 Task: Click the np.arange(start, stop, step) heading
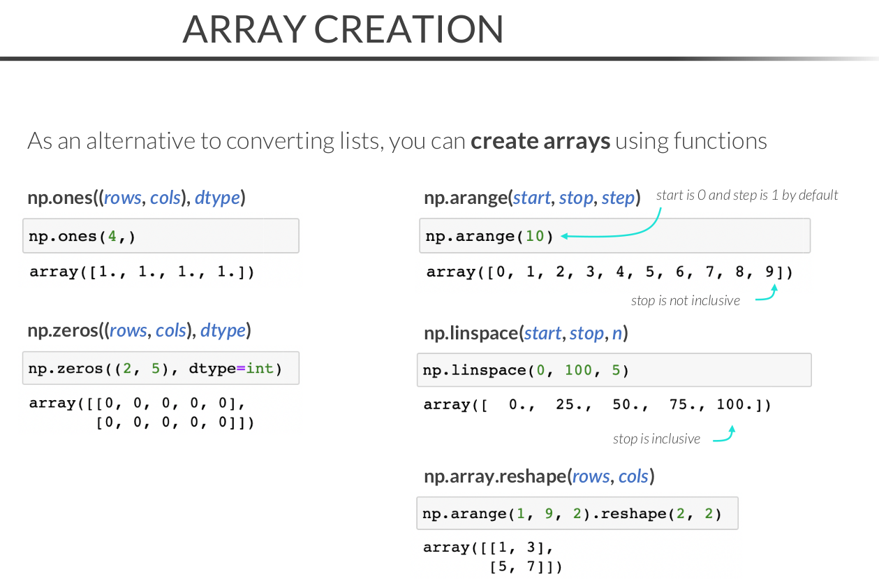pyautogui.click(x=532, y=198)
